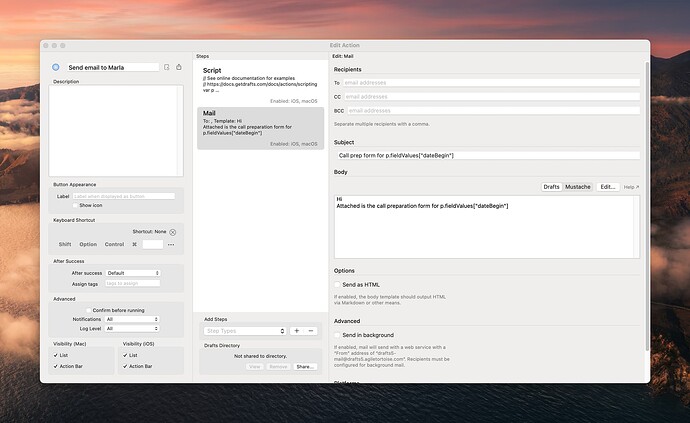
Task: Click the CC email addresses field
Action: (492, 97)
